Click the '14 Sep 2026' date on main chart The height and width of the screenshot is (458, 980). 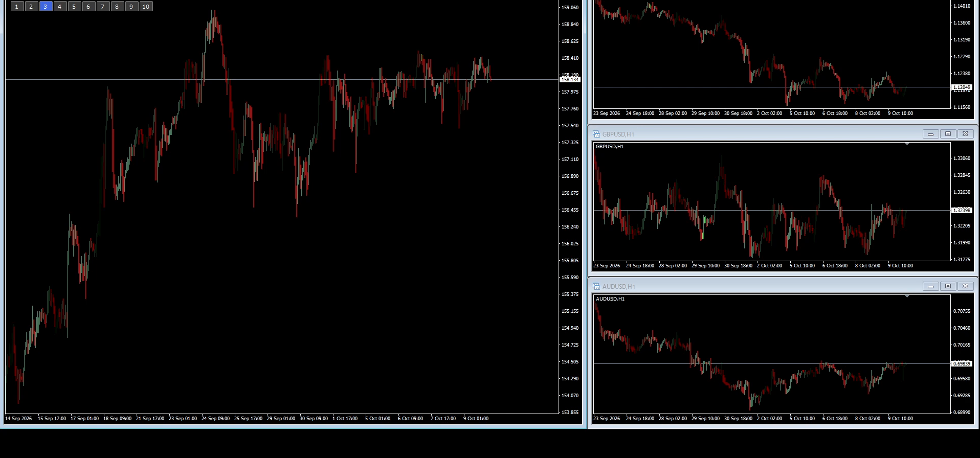18,419
